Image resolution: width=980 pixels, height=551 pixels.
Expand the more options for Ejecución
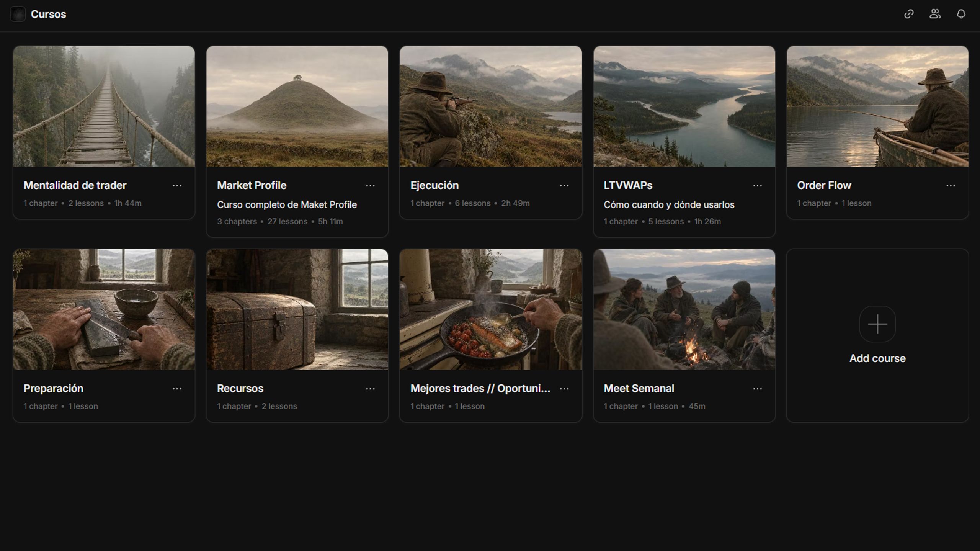pyautogui.click(x=564, y=186)
